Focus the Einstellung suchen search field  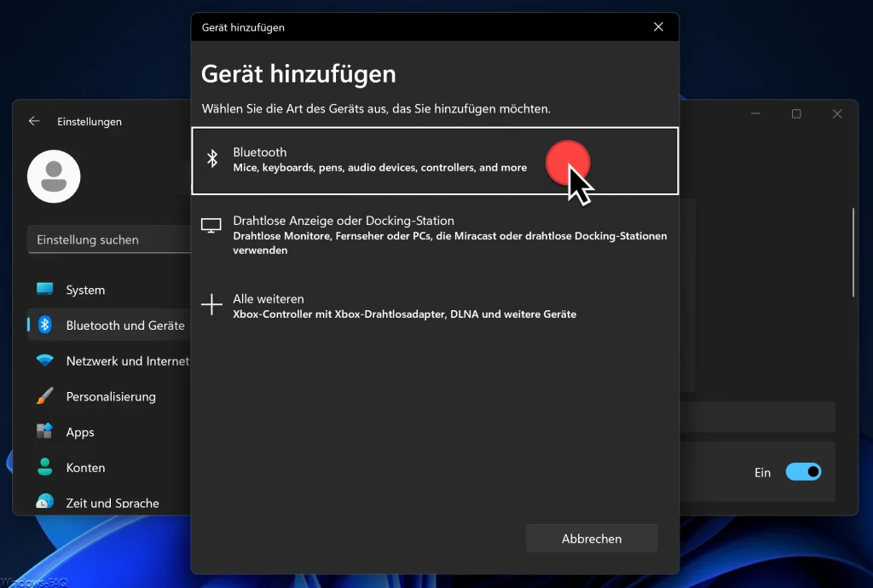click(109, 239)
